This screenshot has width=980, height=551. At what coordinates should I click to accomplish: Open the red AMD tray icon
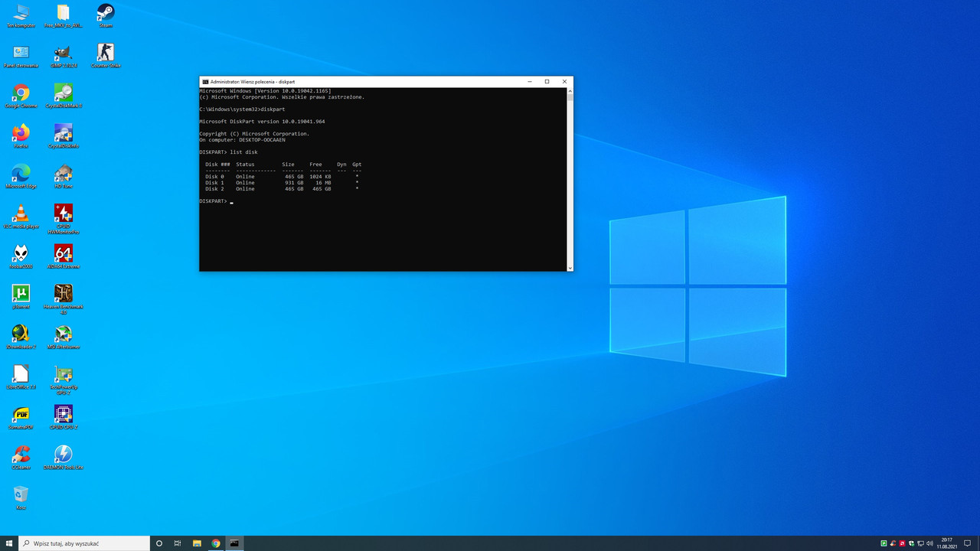pos(902,543)
